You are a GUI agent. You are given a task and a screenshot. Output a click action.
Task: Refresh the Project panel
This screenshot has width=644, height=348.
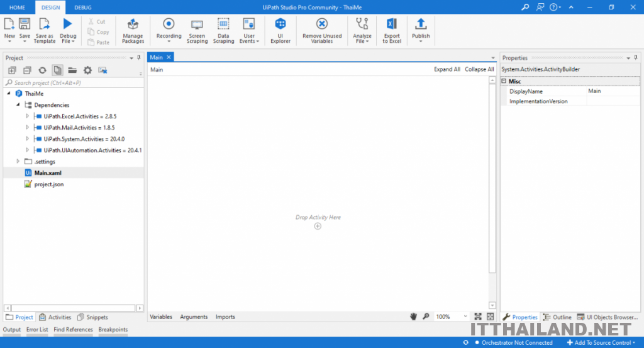click(x=42, y=70)
